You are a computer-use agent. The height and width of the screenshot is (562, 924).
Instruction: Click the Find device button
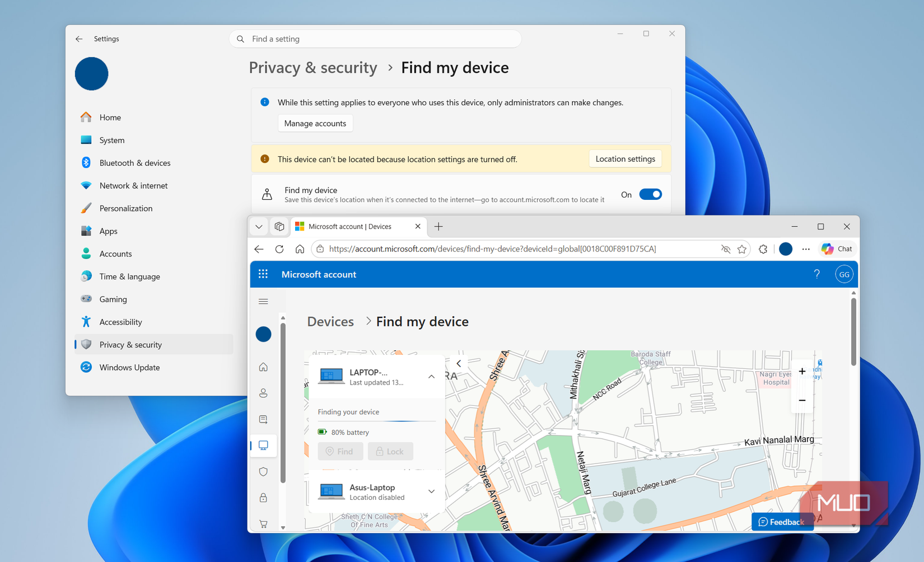[340, 451]
